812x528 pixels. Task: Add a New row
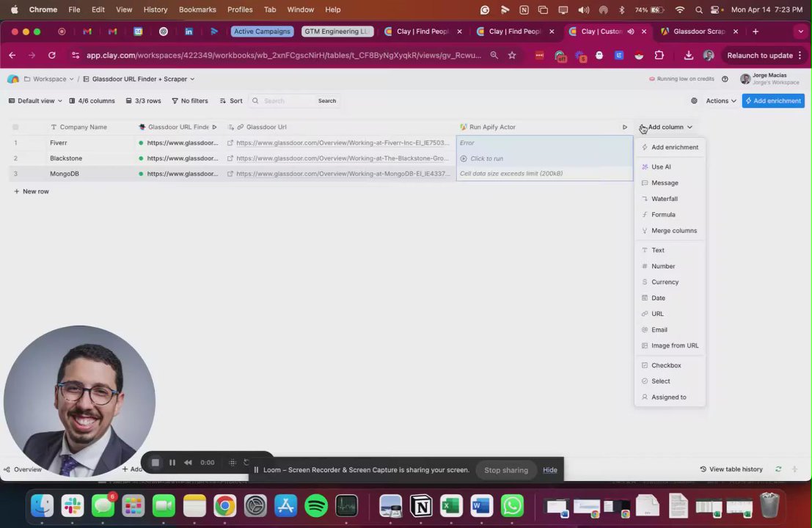point(32,191)
